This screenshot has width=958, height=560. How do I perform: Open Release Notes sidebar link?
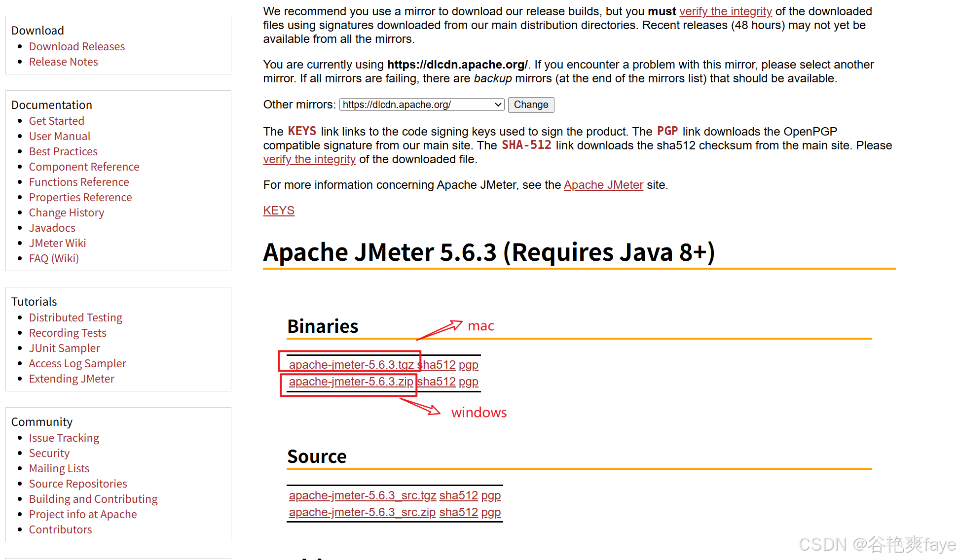coord(64,62)
